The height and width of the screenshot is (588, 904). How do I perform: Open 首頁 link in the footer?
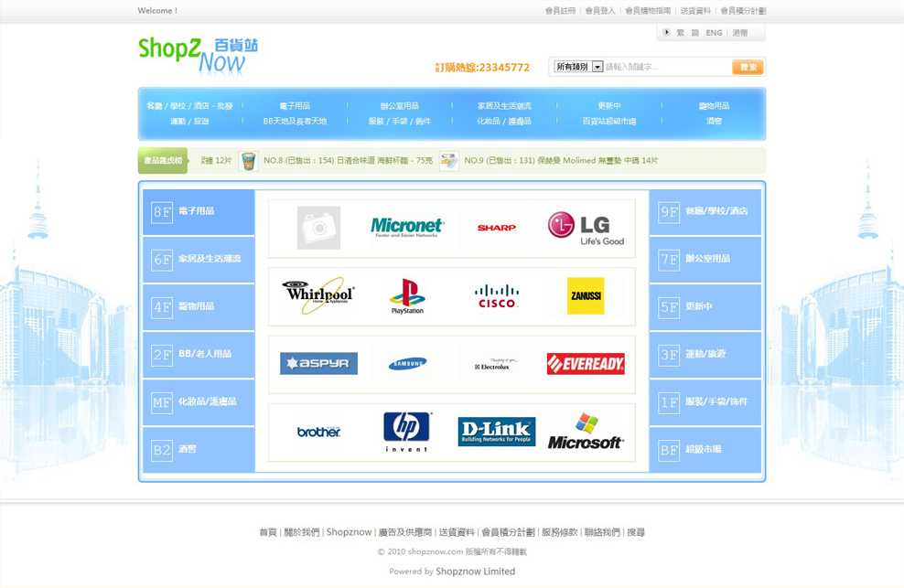[268, 532]
